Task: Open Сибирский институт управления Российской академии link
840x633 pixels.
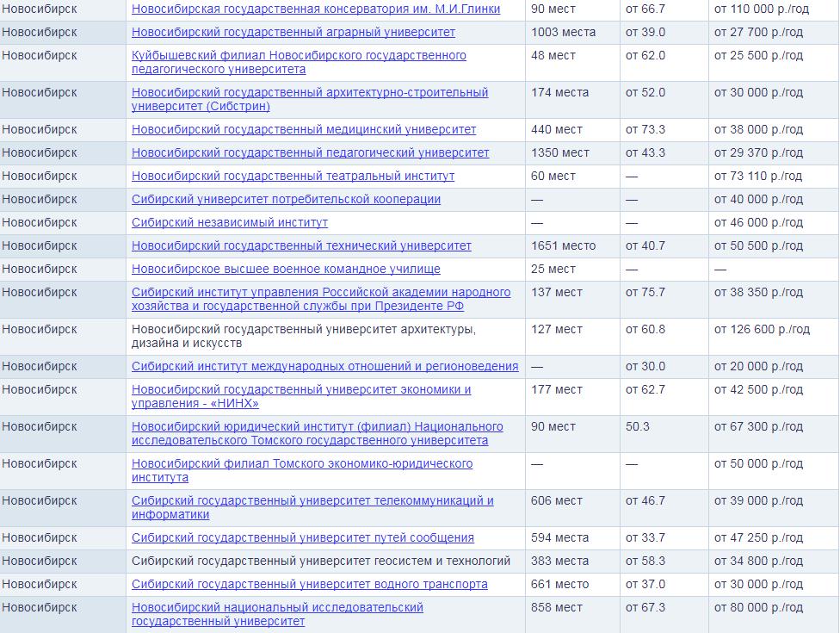Action: coord(321,299)
